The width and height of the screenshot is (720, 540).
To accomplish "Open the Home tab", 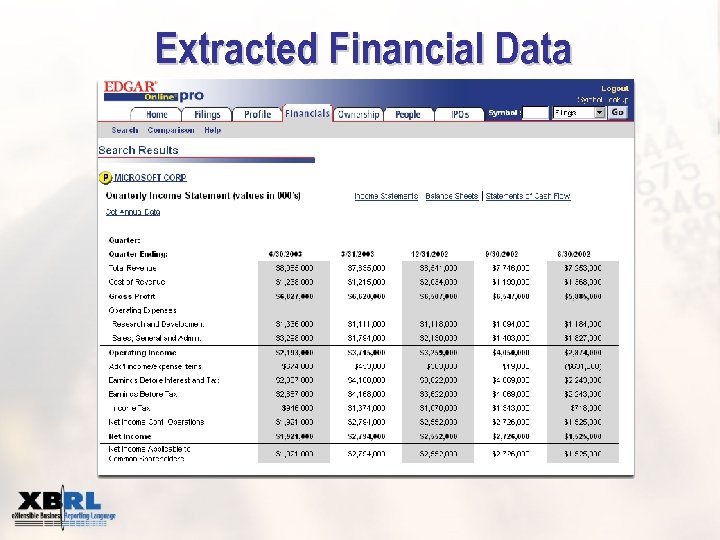I will tap(157, 114).
